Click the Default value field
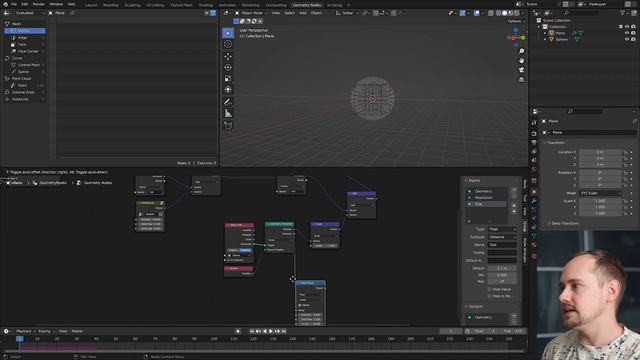Screen dimensions: 640x360 tap(502, 269)
